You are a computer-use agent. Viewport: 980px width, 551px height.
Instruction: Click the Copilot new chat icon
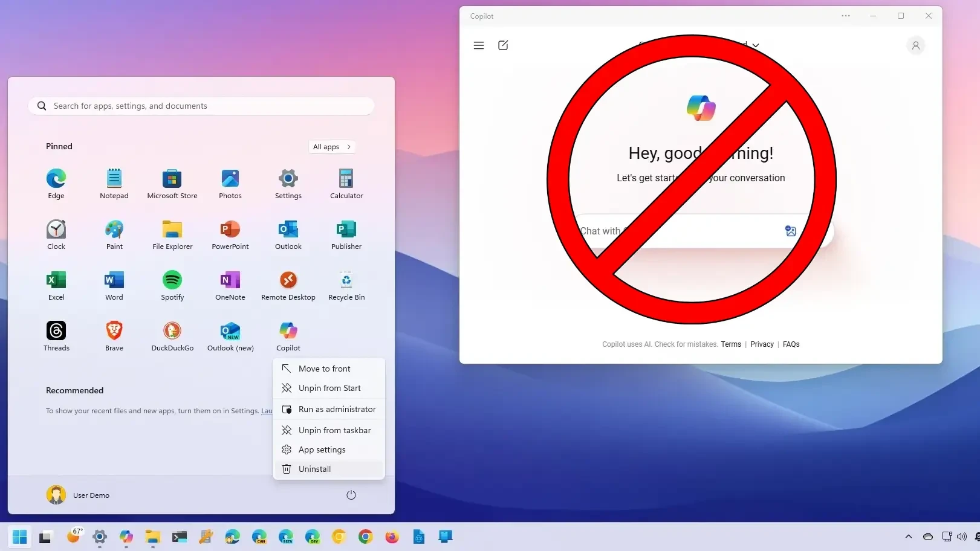pos(503,45)
